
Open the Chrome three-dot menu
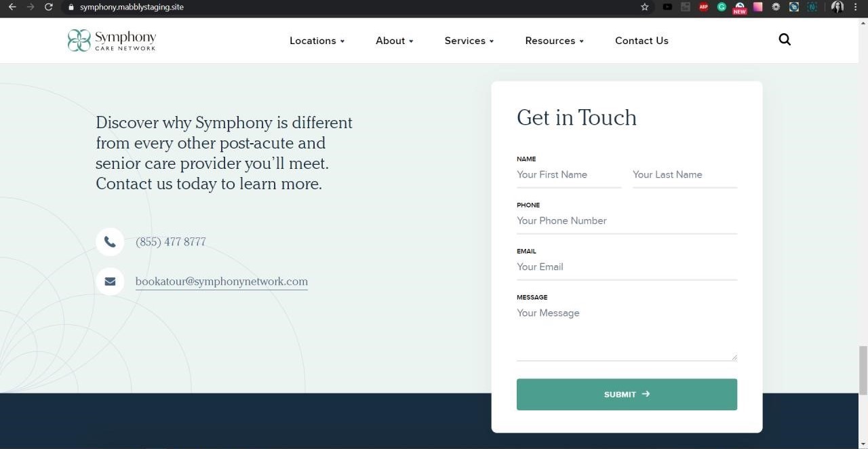[x=856, y=7]
